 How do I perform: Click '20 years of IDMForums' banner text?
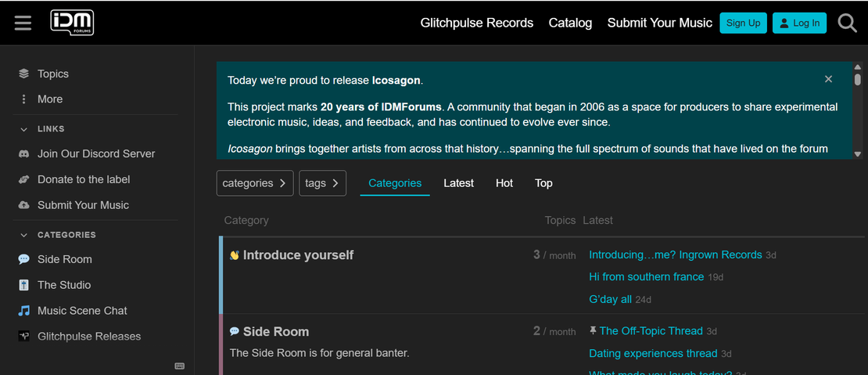click(x=381, y=107)
